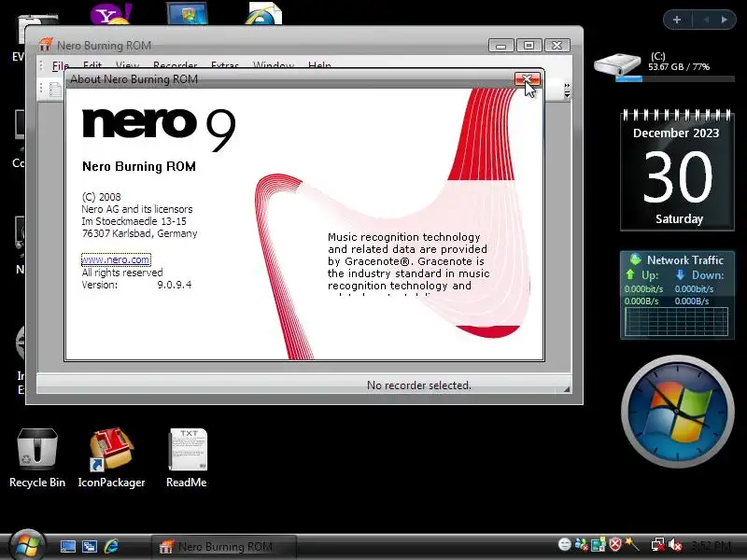Click the network disconnected tray icon
Image resolution: width=747 pixels, height=560 pixels.
[658, 545]
